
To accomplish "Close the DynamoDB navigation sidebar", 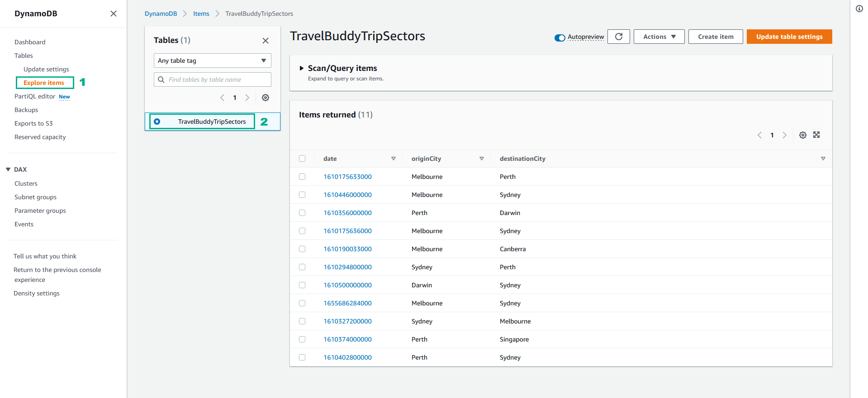I will click(114, 14).
